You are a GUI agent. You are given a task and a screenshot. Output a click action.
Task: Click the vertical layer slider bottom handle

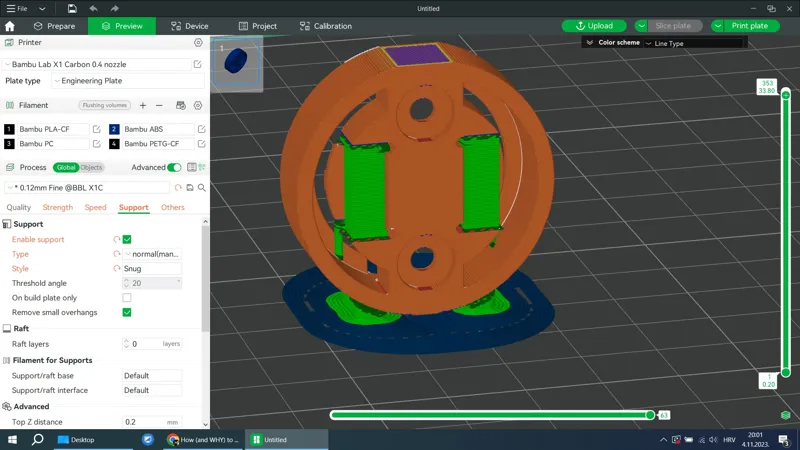[786, 372]
